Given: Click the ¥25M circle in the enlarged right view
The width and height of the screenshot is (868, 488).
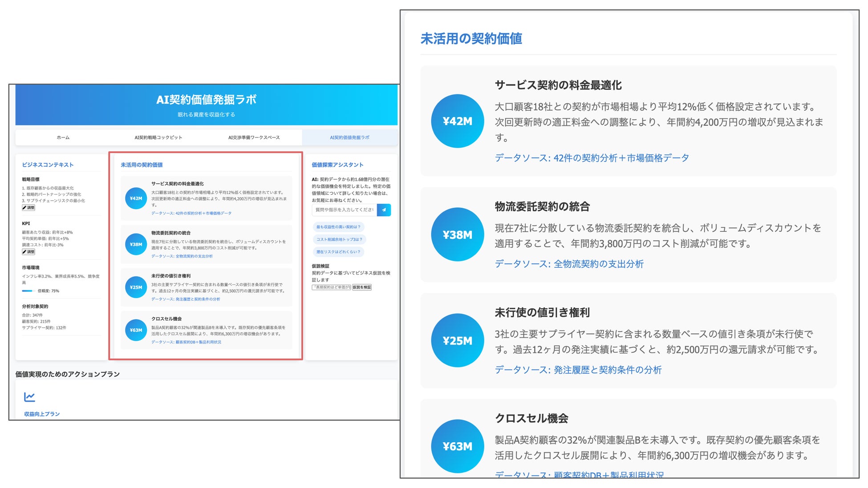Looking at the screenshot, I should (457, 340).
